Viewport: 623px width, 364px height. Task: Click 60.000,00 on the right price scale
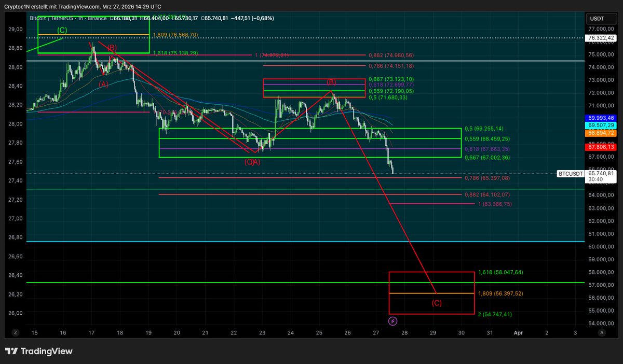(600, 247)
